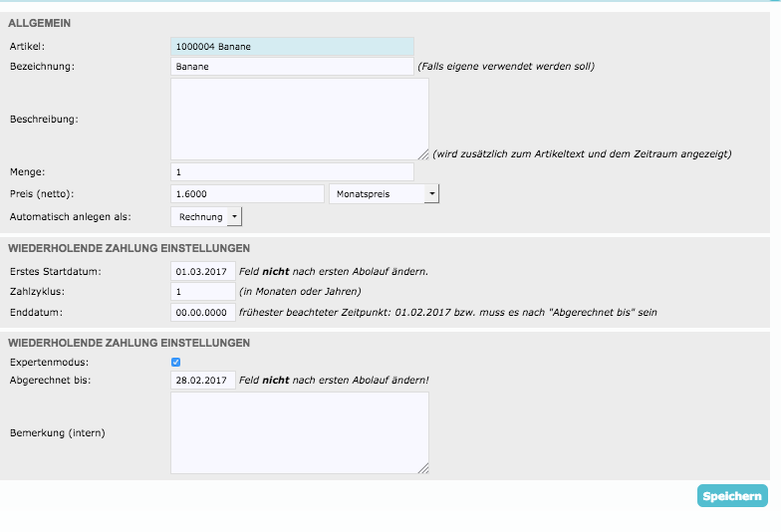Click the Zahlzyklus input field
Viewport: 781px width, 532px height.
pos(203,292)
